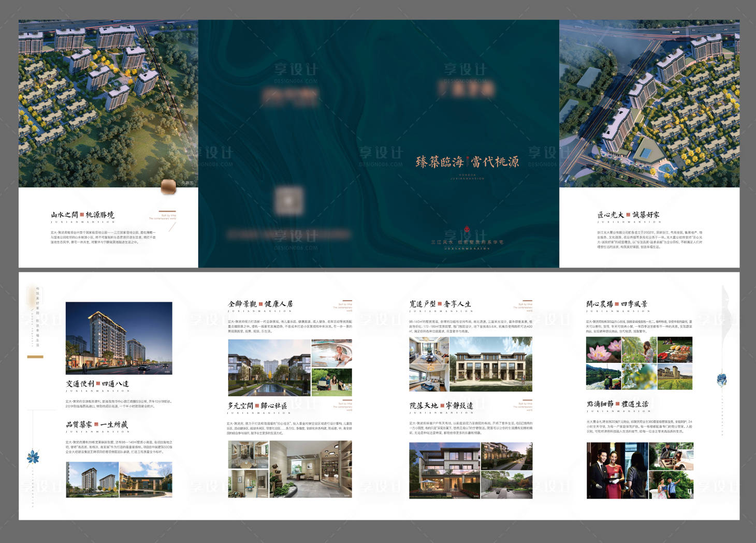This screenshot has height=543, width=756.
Task: Open the large villa facade photo
Action: [x=490, y=364]
